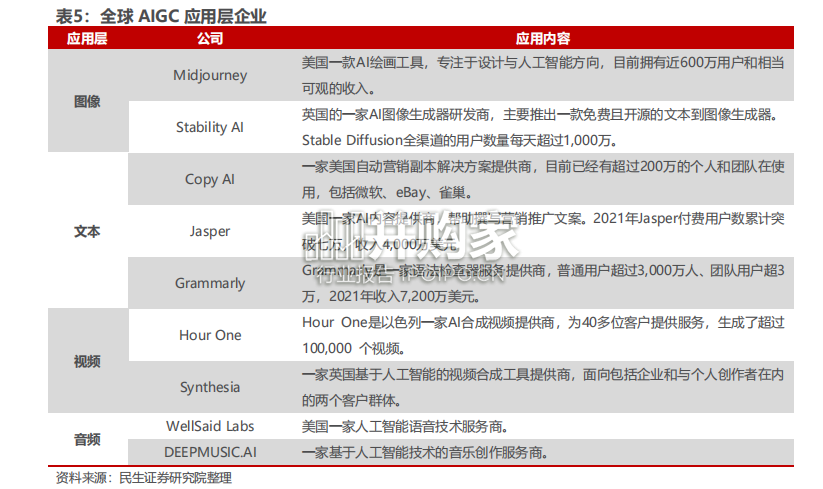Click the line mentioning 微软、eBay、雀巢
Viewport: 823px width, 489px height.
387,192
